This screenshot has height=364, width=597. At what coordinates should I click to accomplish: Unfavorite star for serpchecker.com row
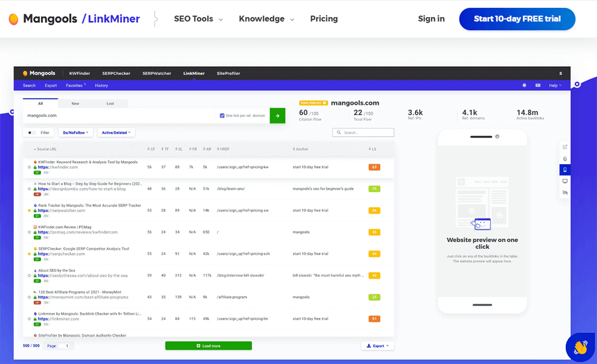pos(29,254)
